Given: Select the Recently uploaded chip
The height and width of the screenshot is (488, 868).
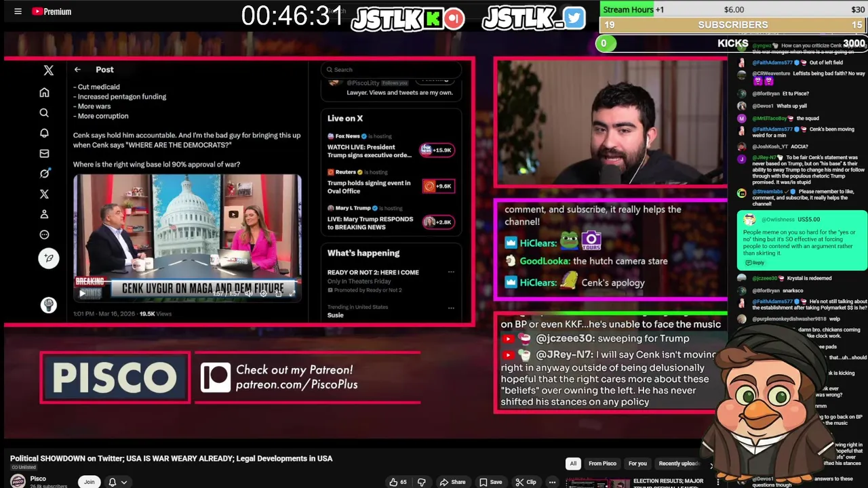Looking at the screenshot, I should point(679,464).
